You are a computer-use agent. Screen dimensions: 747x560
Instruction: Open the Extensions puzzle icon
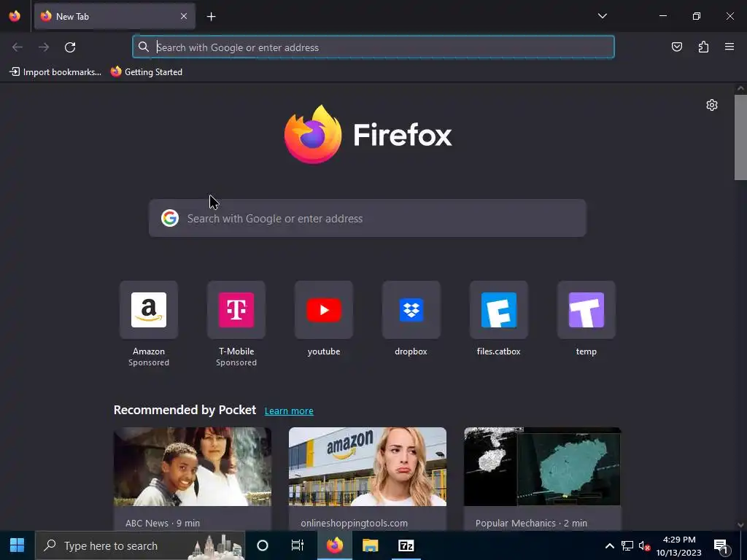703,47
